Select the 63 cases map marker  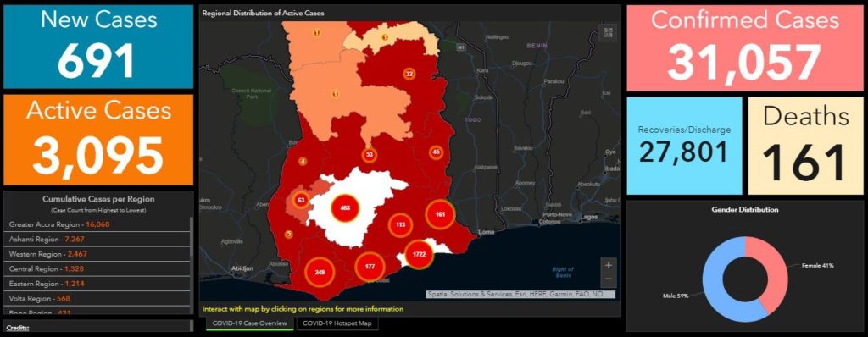pos(301,200)
